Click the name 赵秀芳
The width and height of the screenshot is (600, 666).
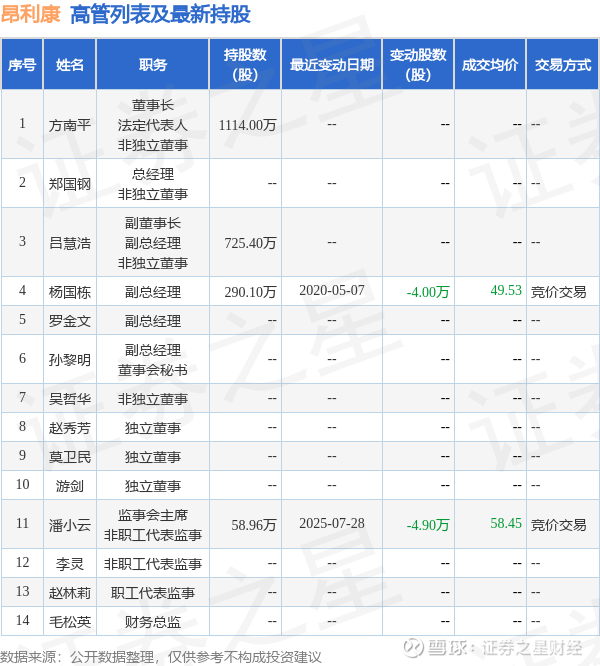coord(70,428)
